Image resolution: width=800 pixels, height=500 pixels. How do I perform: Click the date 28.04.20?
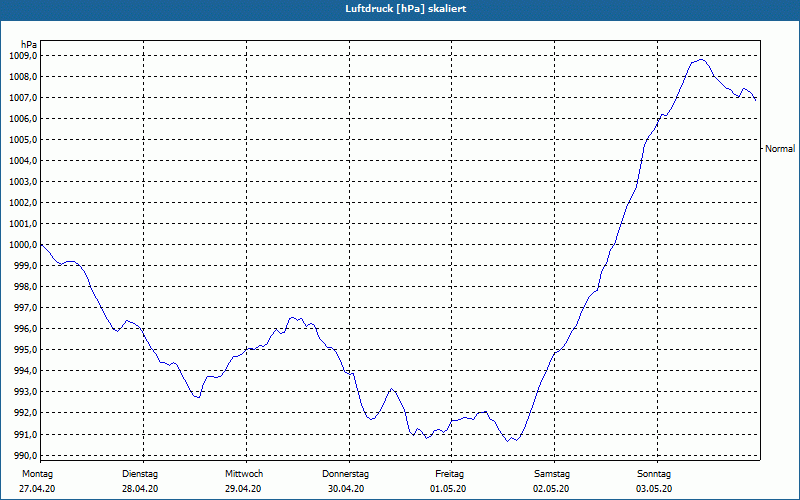(x=140, y=489)
